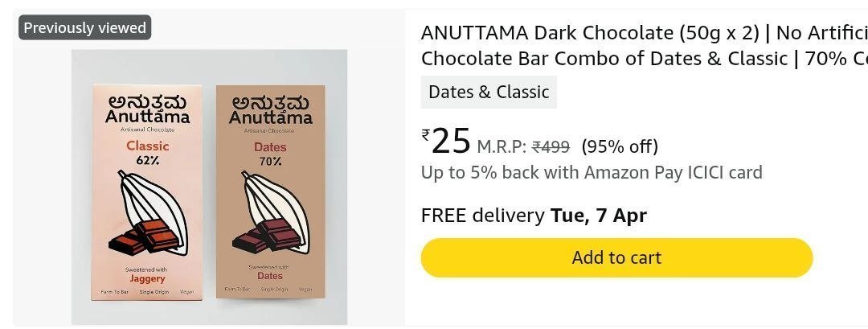The height and width of the screenshot is (329, 868).
Task: Click the ₹25 product price
Action: 446,141
